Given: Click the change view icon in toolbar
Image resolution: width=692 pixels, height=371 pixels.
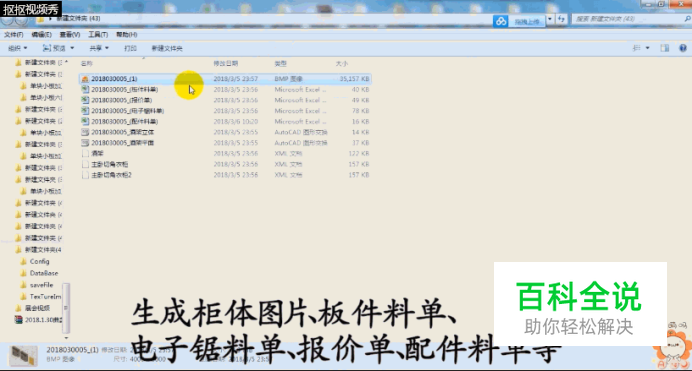Looking at the screenshot, I should coord(636,48).
